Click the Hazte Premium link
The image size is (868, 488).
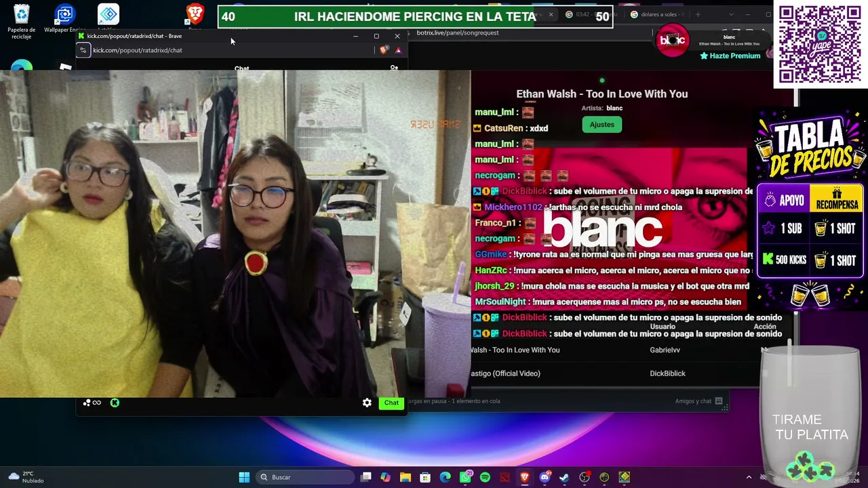[x=730, y=56]
